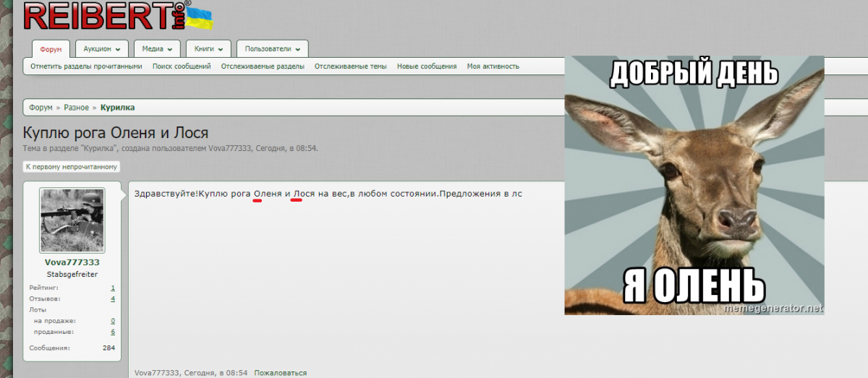Image resolution: width=868 pixels, height=378 pixels.
Task: Click Отметить разделы прочитанными link
Action: (86, 66)
